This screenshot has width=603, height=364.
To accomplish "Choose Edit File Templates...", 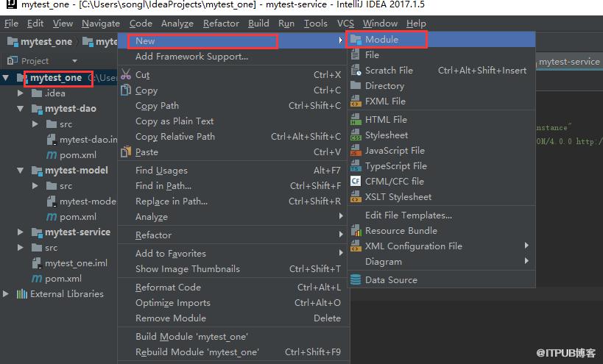I will click(x=441, y=215).
